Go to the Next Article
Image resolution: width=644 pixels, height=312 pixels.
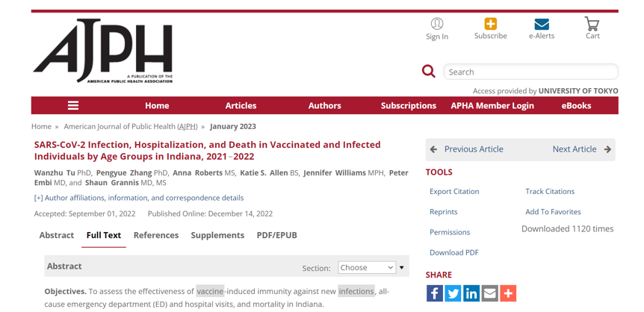[581, 149]
